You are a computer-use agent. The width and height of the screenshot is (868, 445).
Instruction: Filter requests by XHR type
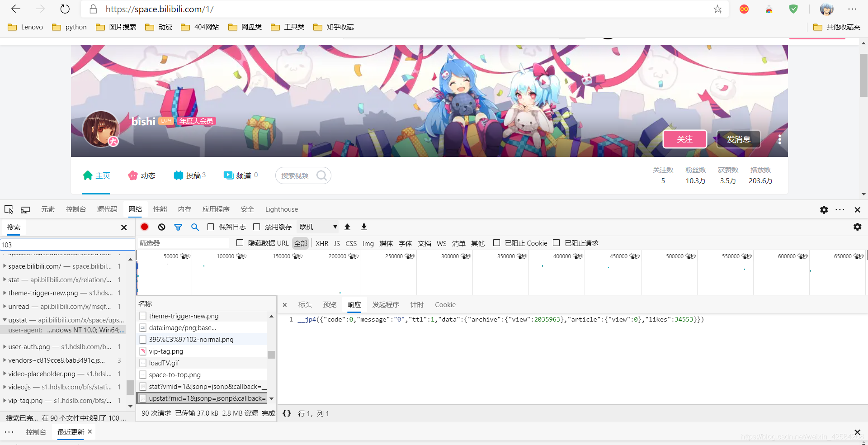[322, 243]
